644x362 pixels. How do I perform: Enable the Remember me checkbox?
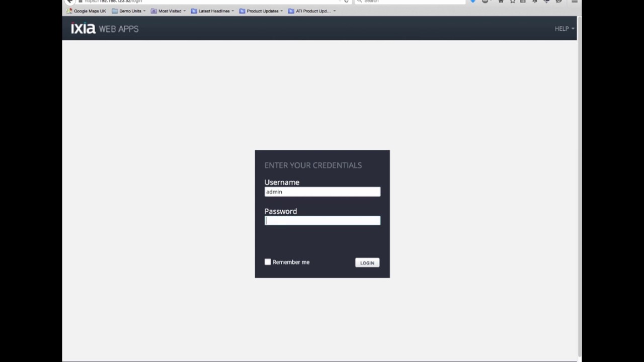click(x=268, y=262)
